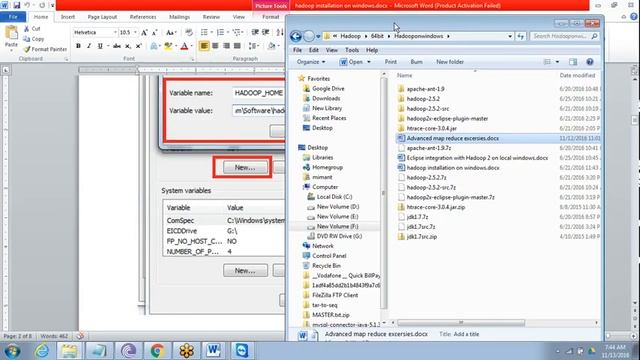
Task: Click Print in Explorer toolbar
Action: 391,62
